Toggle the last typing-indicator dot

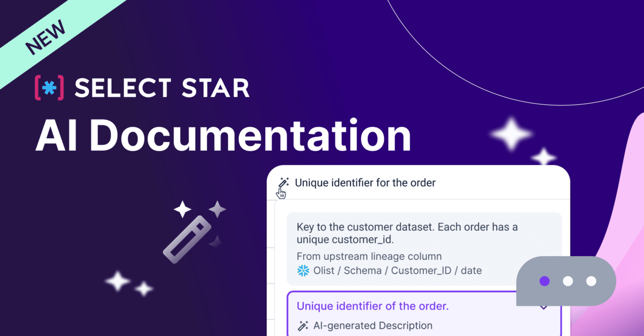point(590,280)
